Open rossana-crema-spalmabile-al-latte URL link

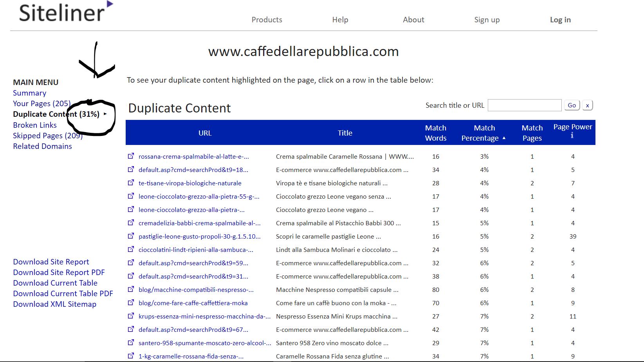tap(193, 156)
